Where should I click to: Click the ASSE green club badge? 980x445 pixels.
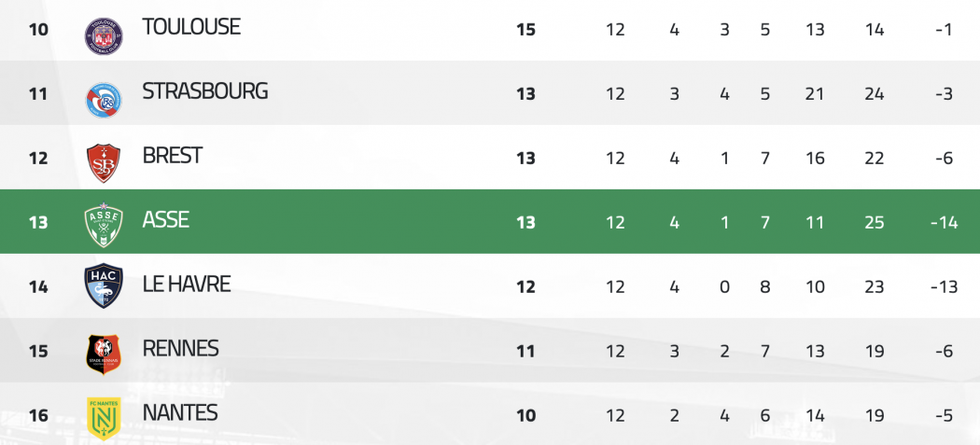point(104,225)
